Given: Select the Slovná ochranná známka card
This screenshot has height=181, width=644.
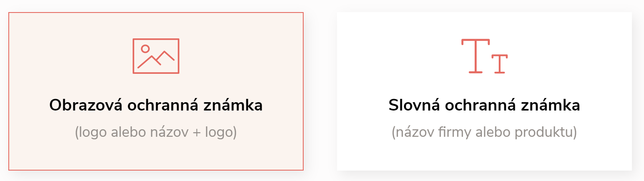Looking at the screenshot, I should pyautogui.click(x=484, y=91).
